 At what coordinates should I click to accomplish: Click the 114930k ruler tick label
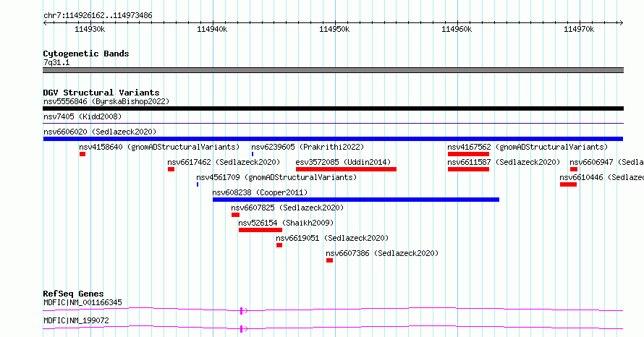[x=90, y=30]
